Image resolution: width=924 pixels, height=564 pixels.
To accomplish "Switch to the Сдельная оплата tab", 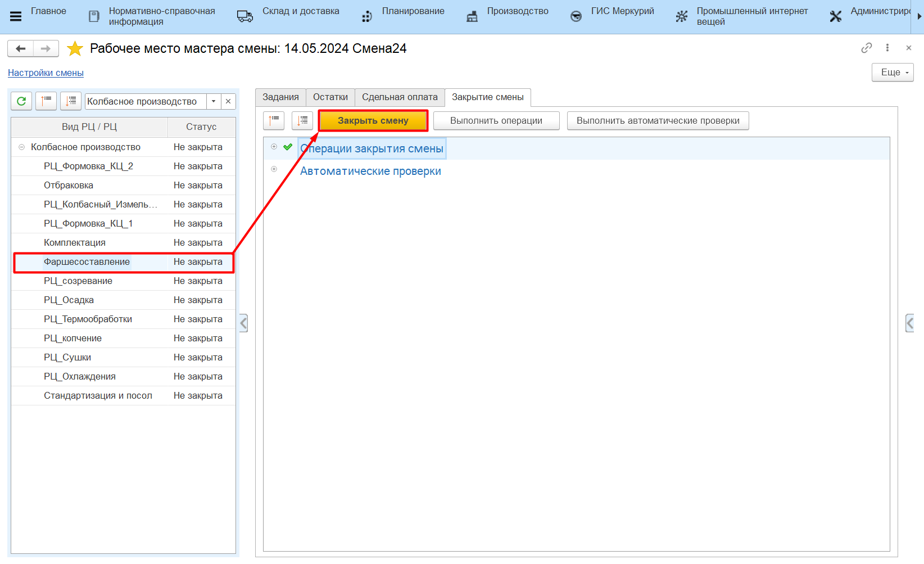I will [x=400, y=97].
